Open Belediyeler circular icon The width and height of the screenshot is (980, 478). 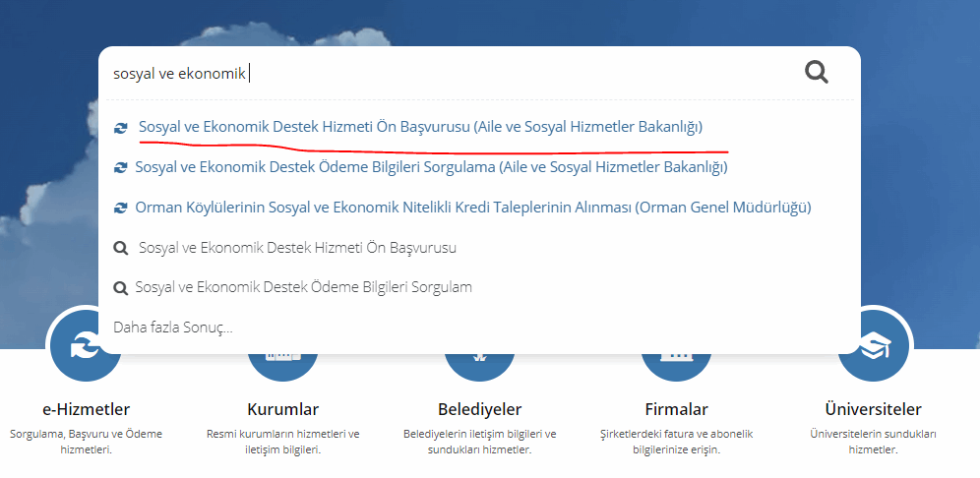pos(479,366)
